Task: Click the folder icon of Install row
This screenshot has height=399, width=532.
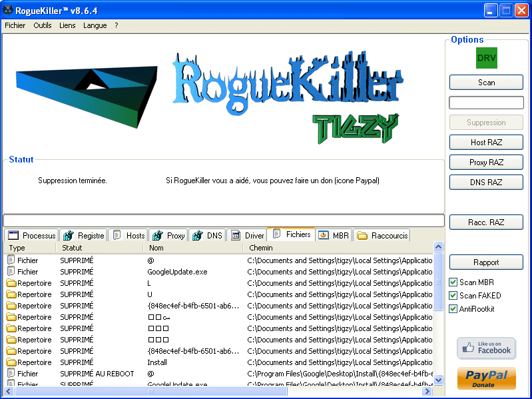Action: pos(11,362)
